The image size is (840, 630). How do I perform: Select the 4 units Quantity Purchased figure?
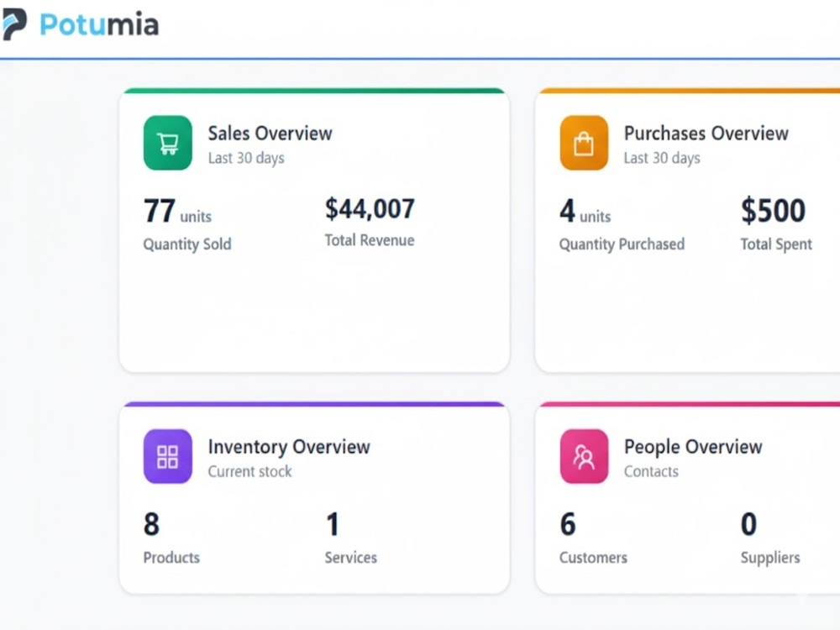point(585,211)
